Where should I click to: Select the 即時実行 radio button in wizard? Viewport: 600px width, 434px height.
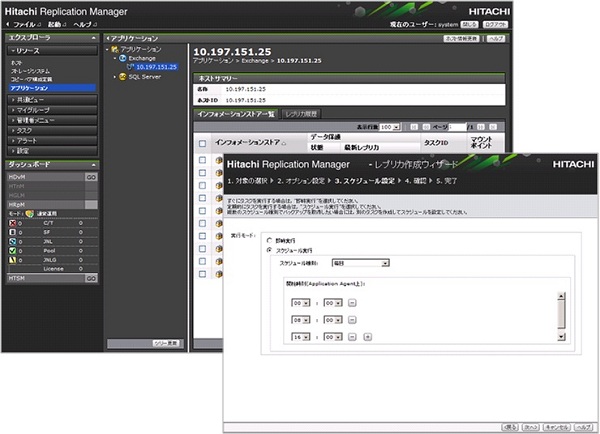coord(269,240)
